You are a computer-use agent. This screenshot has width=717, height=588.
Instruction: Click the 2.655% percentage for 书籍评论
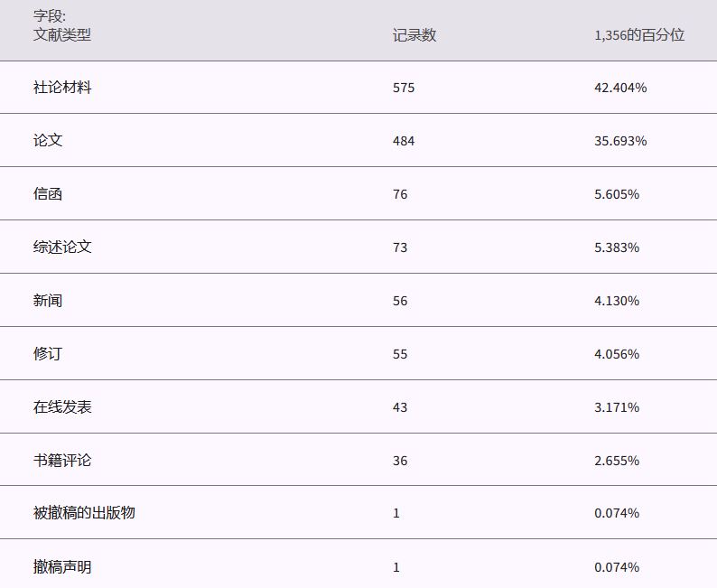click(617, 461)
